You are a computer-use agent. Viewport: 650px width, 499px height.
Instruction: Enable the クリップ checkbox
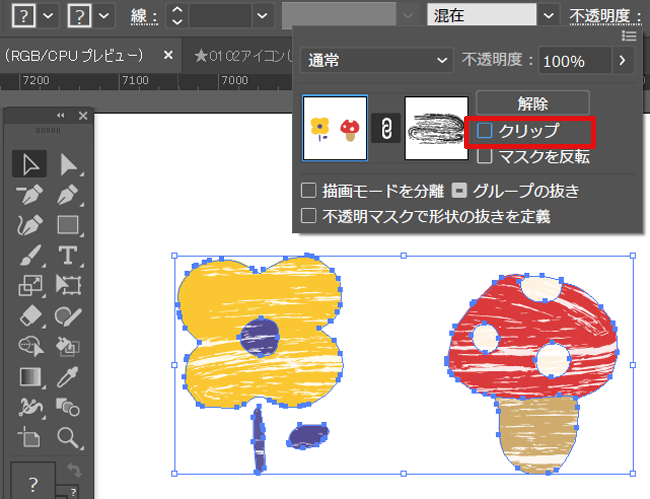[485, 131]
